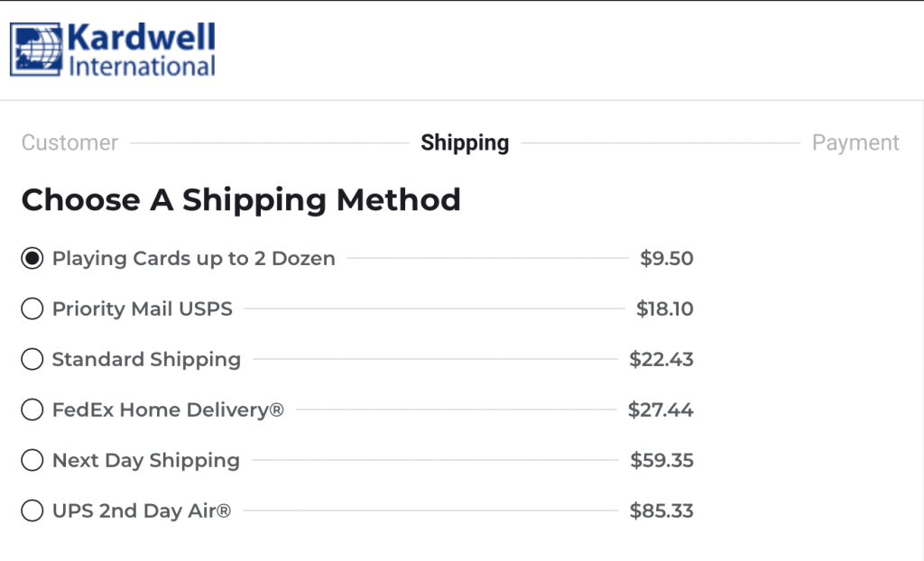The image size is (924, 561).
Task: Click the Choose A Shipping Method heading
Action: coord(241,200)
